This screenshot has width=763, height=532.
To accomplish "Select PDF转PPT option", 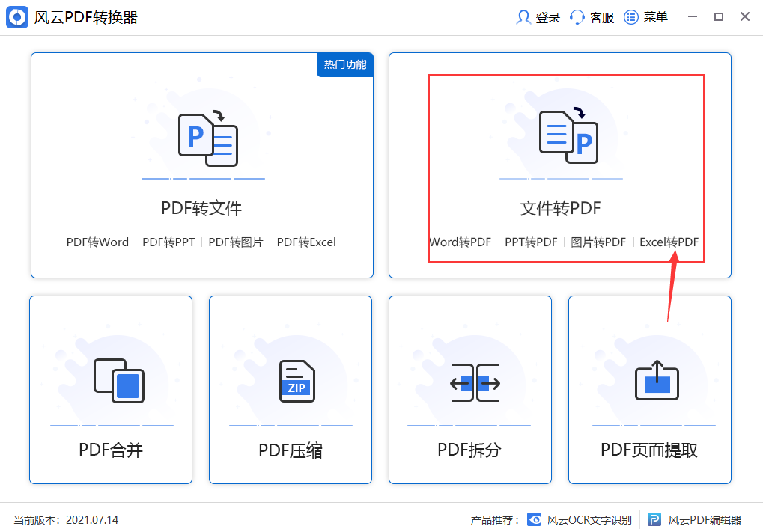I will 168,242.
